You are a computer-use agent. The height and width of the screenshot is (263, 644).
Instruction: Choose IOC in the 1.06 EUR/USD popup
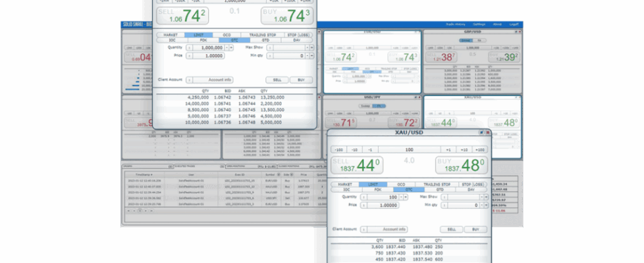pos(172,40)
